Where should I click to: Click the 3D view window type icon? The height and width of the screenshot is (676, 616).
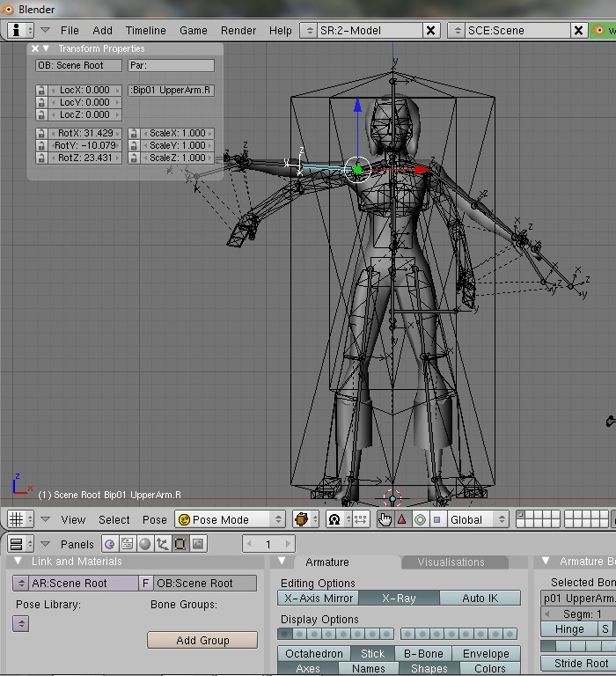pos(17,519)
